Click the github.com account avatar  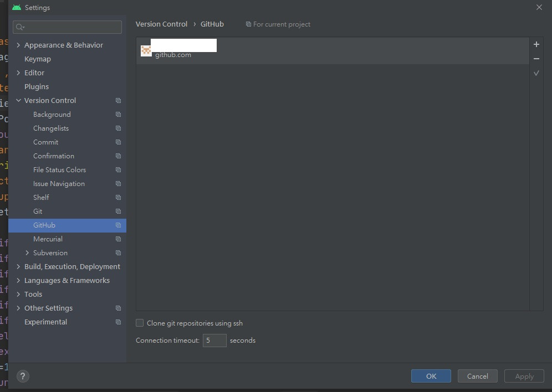[x=146, y=51]
